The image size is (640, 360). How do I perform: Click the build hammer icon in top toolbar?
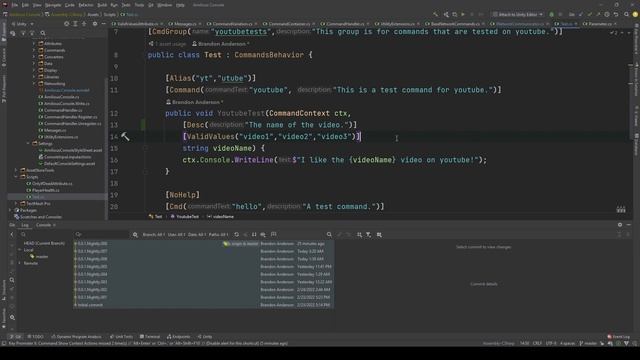tap(436, 14)
